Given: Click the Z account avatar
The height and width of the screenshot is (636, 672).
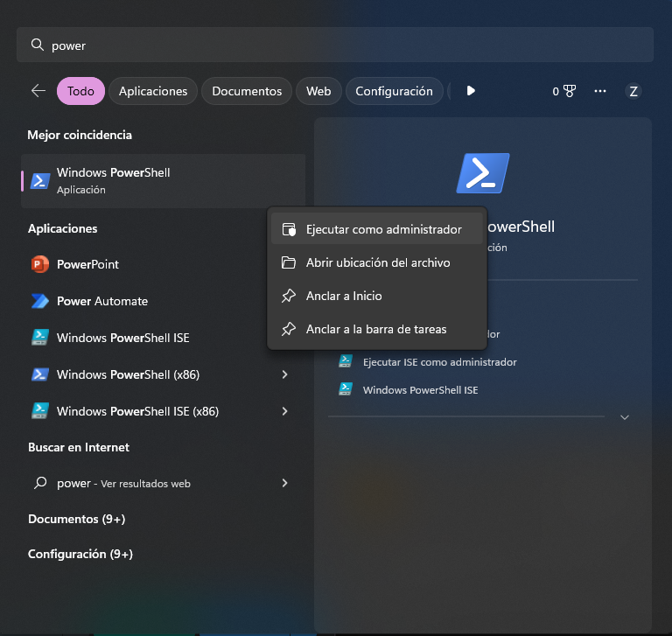Looking at the screenshot, I should [633, 91].
